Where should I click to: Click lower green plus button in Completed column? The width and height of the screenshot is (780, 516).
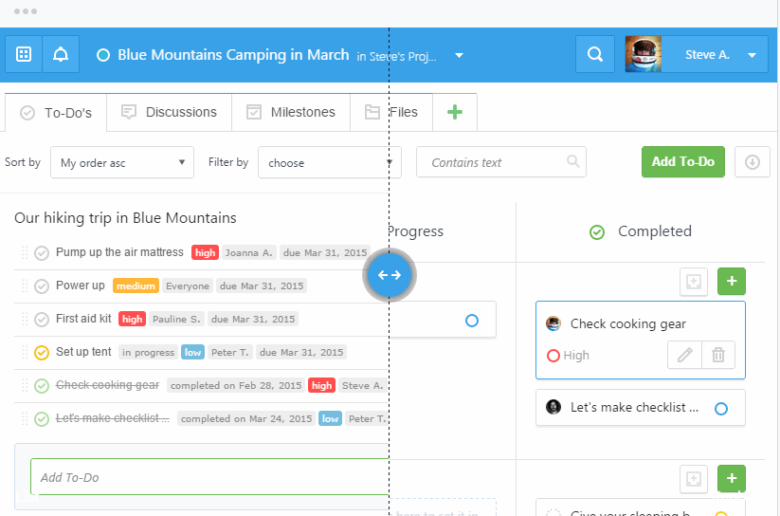(731, 478)
